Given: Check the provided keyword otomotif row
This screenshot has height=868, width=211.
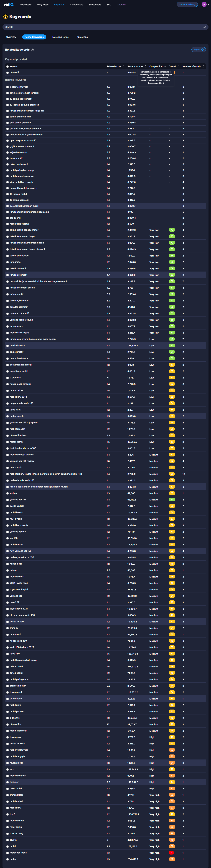Looking at the screenshot, I should tap(7, 73).
